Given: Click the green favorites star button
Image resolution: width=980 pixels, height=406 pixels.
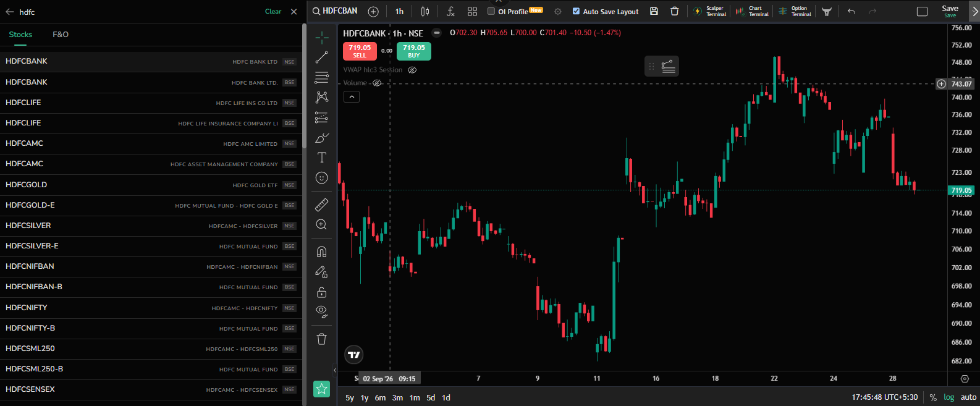Looking at the screenshot, I should [x=321, y=389].
